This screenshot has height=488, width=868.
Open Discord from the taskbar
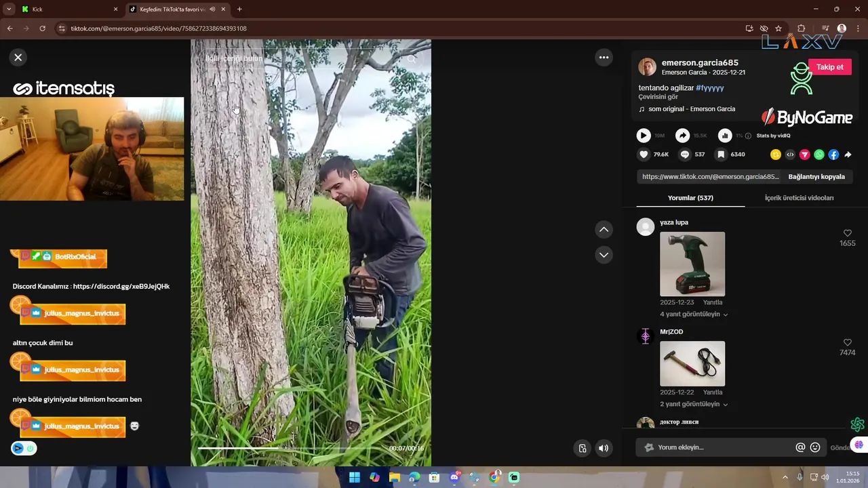coord(454,477)
